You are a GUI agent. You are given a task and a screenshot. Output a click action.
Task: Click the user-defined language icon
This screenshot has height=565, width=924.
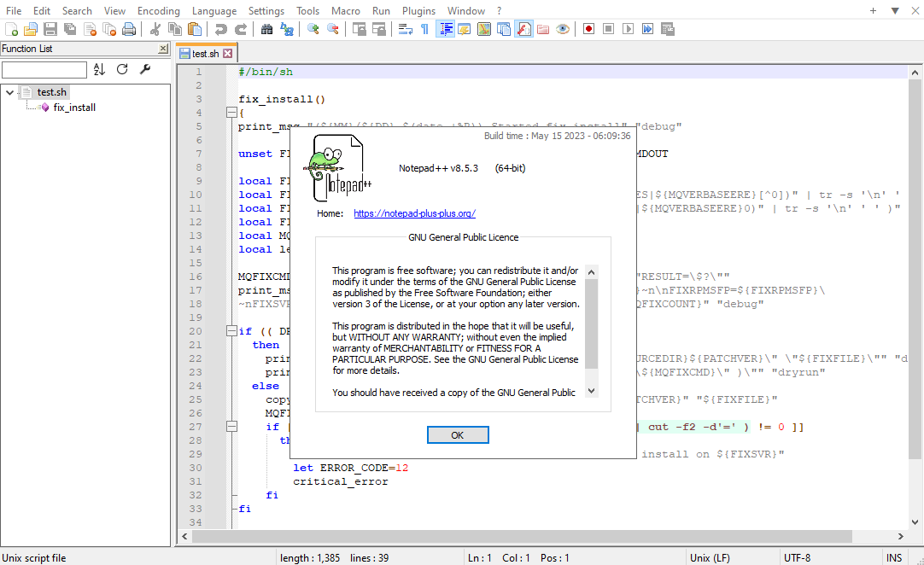pyautogui.click(x=465, y=30)
